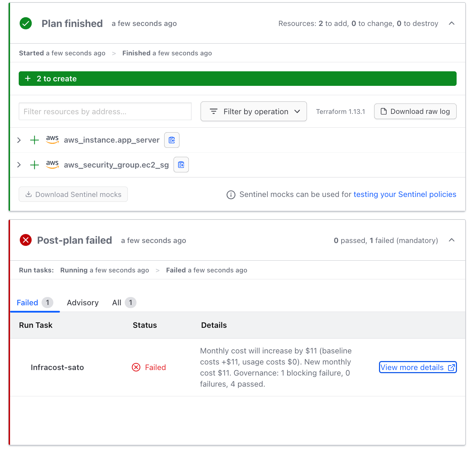Click copy icon beside aws_security_group.ec2_sg

click(x=181, y=165)
